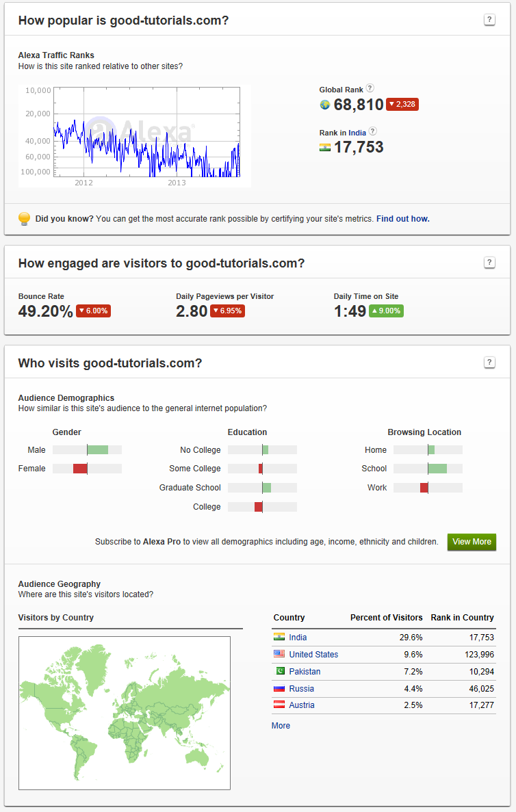Click the Male gender bar
The width and height of the screenshot is (516, 812).
pyautogui.click(x=87, y=449)
